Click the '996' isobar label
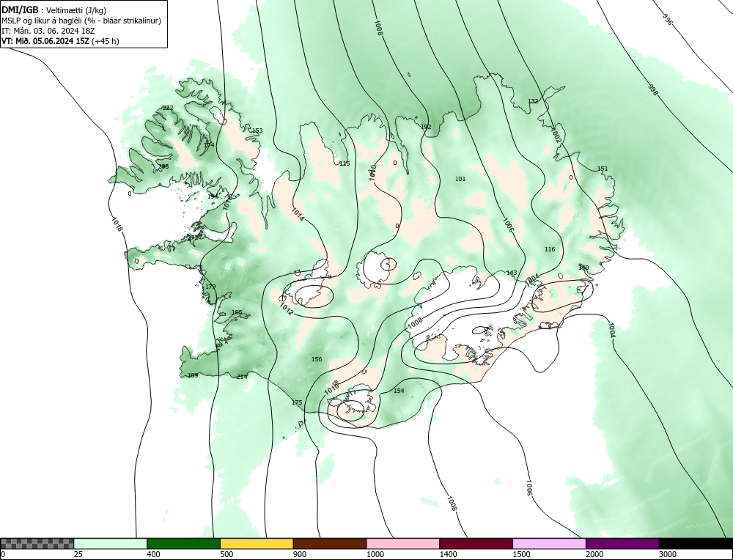 667,20
